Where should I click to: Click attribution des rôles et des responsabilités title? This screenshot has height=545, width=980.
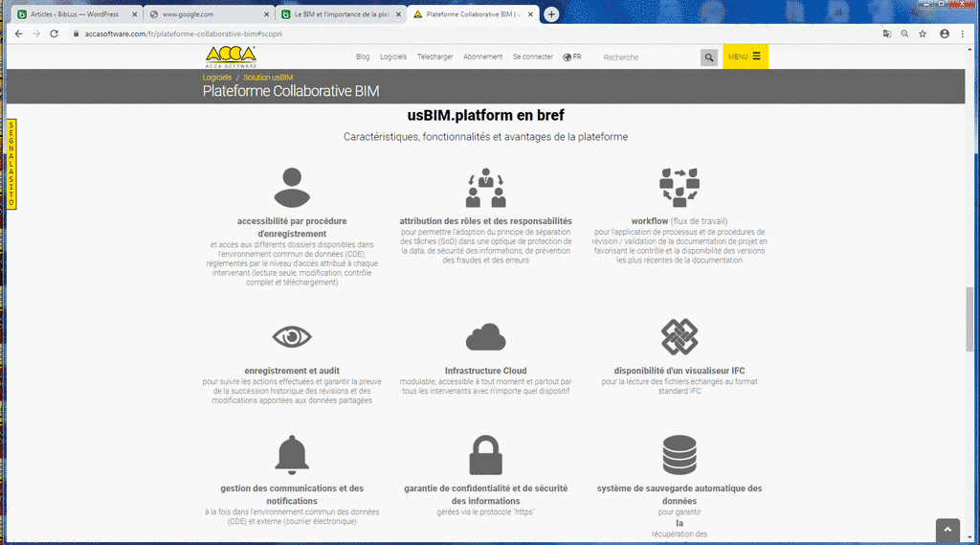point(485,221)
